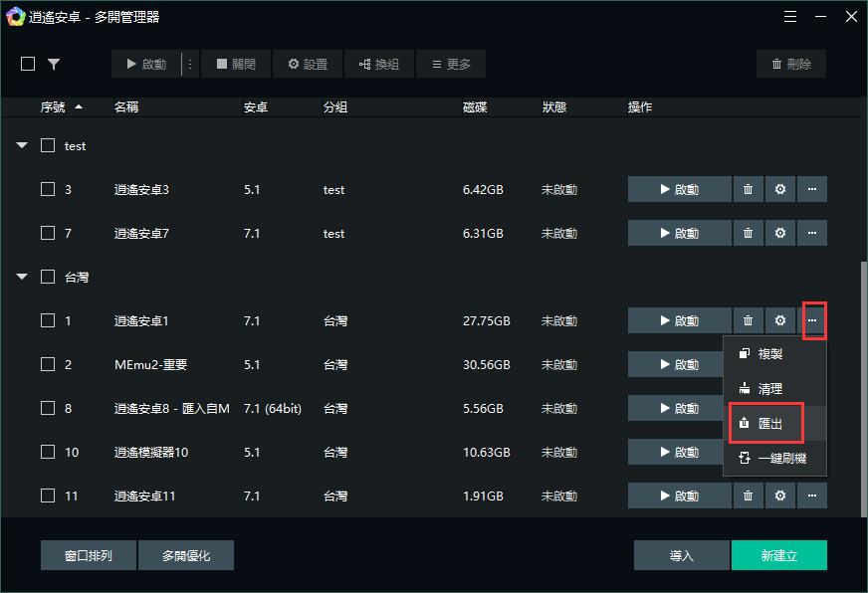The image size is (868, 593).
Task: Open settings gear for MEmu2-重要 row
Action: click(x=779, y=364)
